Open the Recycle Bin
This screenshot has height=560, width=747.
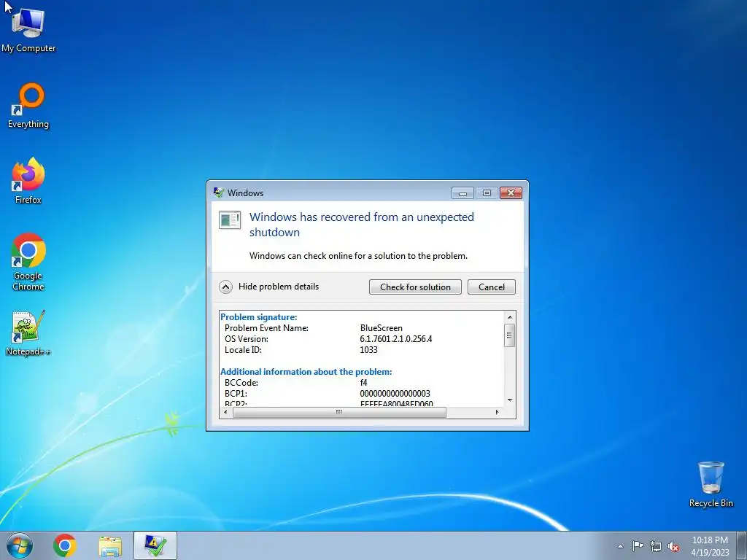pos(711,484)
